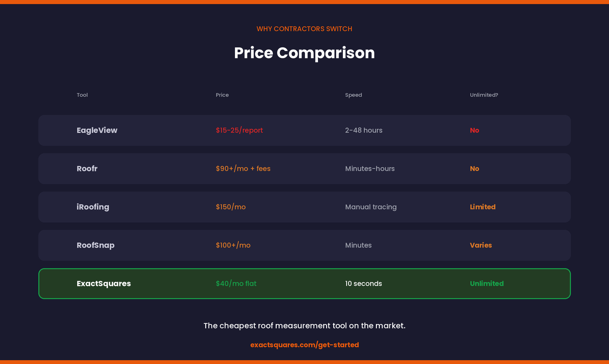
Task: Click the Unlimited? column header
Action: tap(484, 95)
